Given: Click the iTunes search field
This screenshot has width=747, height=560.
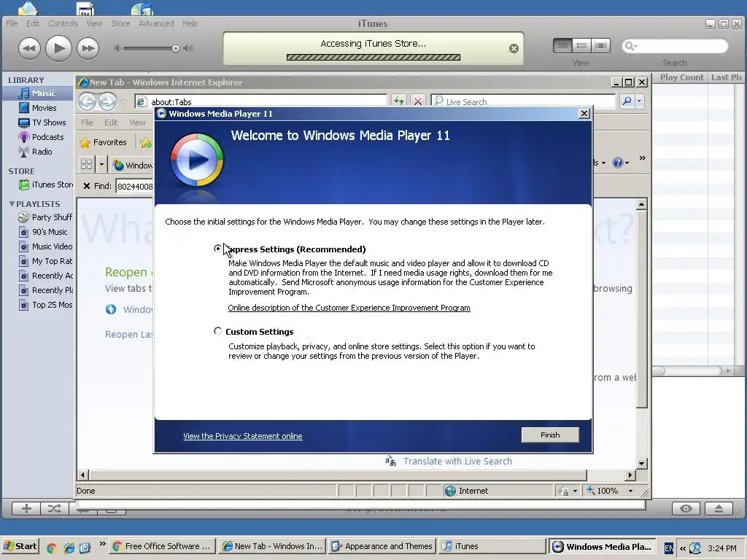Looking at the screenshot, I should click(675, 46).
